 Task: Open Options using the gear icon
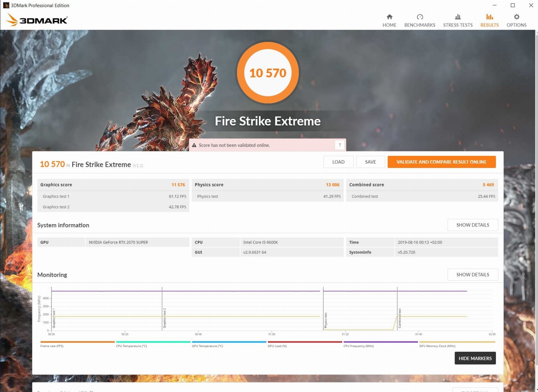pyautogui.click(x=516, y=17)
